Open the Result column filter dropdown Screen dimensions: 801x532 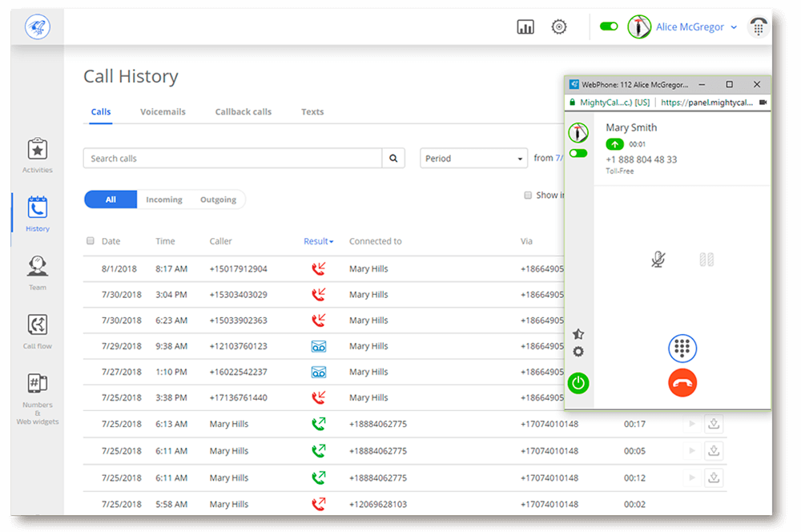(x=319, y=240)
